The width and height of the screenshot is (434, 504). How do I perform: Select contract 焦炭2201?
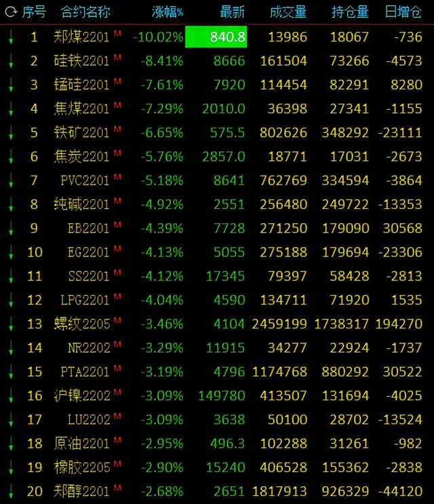tap(81, 157)
